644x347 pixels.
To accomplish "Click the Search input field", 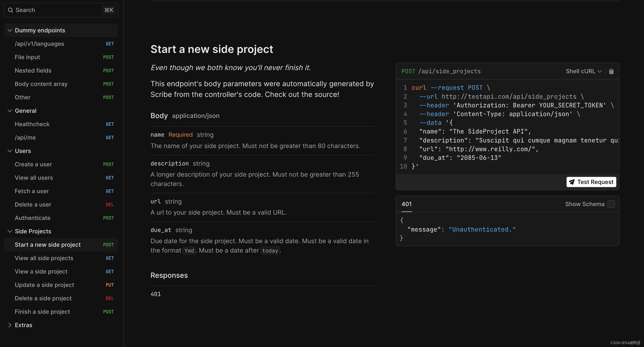I will click(x=55, y=10).
